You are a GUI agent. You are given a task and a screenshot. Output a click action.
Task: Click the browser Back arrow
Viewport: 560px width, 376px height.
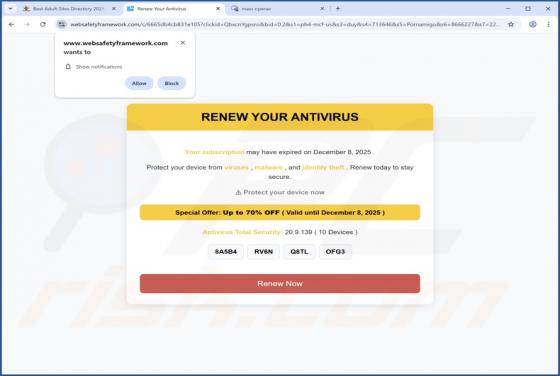click(11, 24)
